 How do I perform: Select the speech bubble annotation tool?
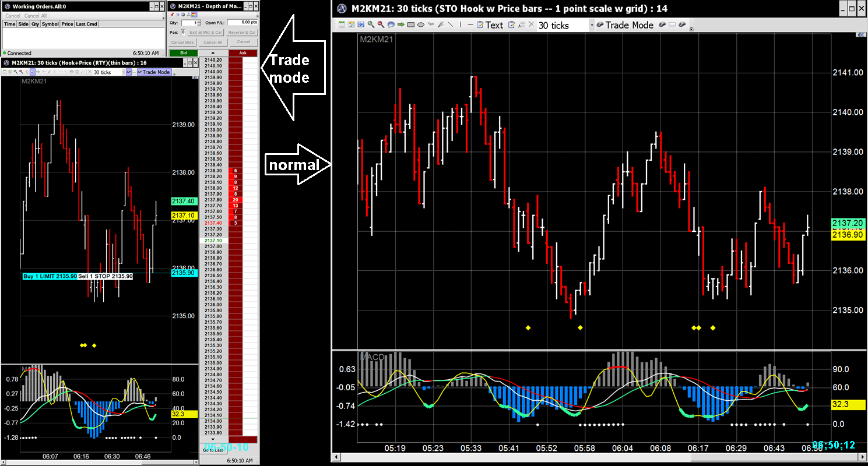[391, 25]
